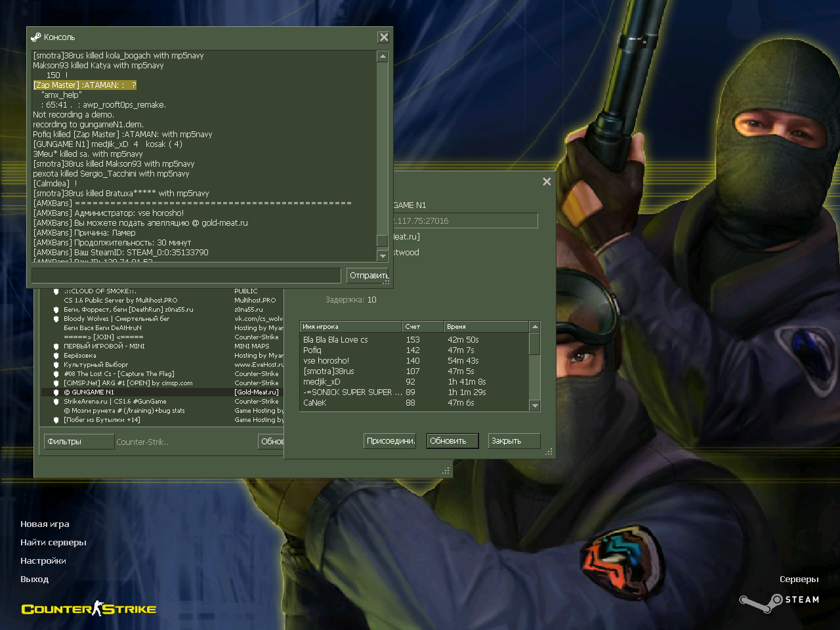Select player -=SONICK SUPER SUPER row
Screen dimensions: 840x630
(x=414, y=392)
